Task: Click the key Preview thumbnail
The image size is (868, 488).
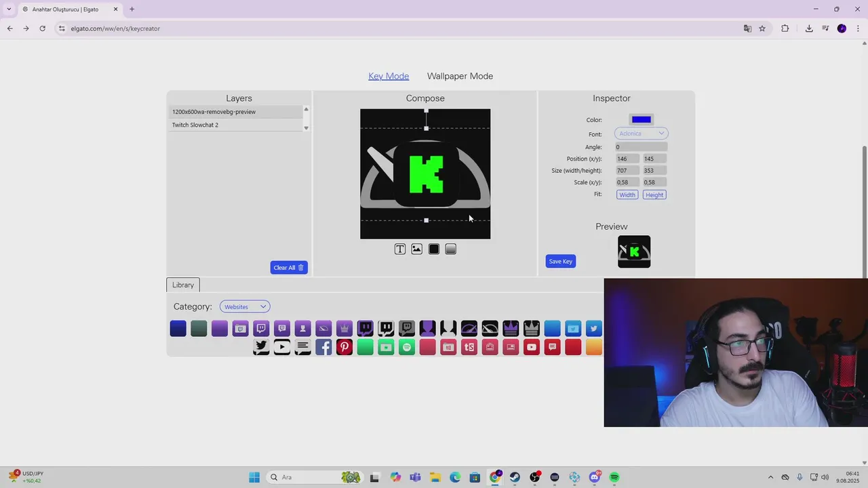Action: click(x=634, y=251)
